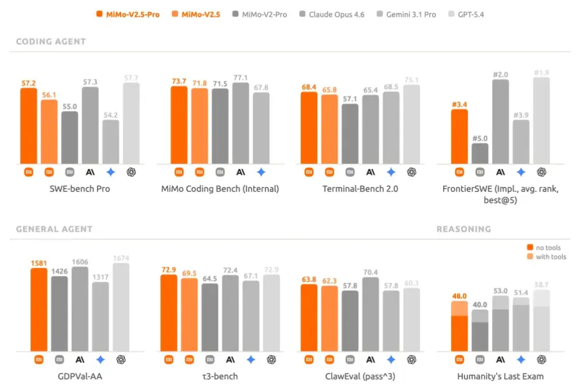The image size is (584, 392).
Task: Click the second orange Xiaomi icon under SWE-bench Pro
Action: (x=49, y=172)
